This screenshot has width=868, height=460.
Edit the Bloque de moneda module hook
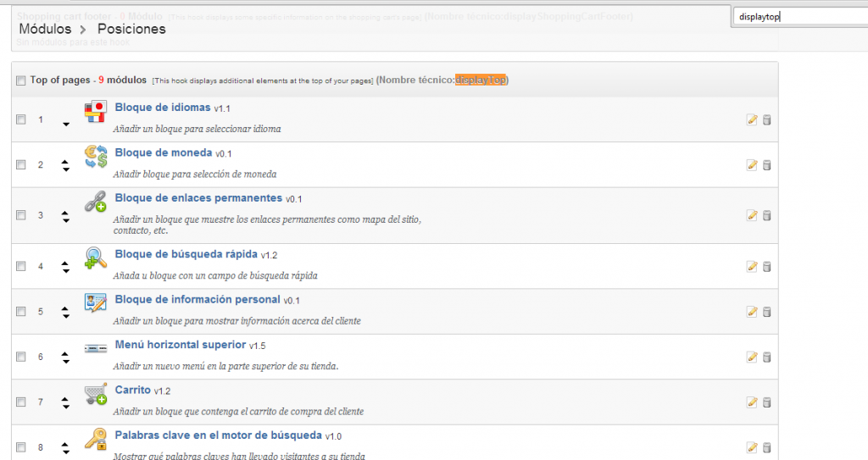tap(752, 165)
